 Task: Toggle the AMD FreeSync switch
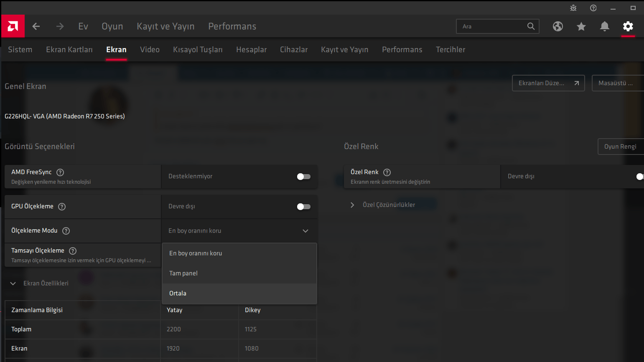(304, 177)
